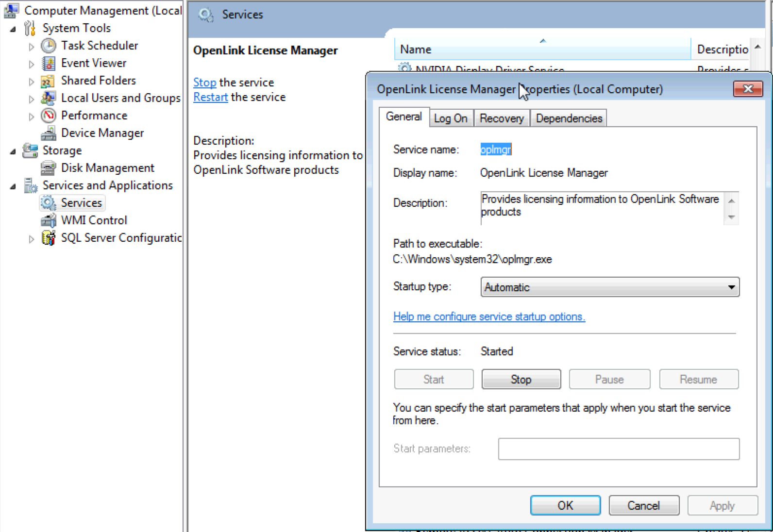Screen dimensions: 773x532
Task: Select WMI Control in the tree
Action: pos(94,220)
